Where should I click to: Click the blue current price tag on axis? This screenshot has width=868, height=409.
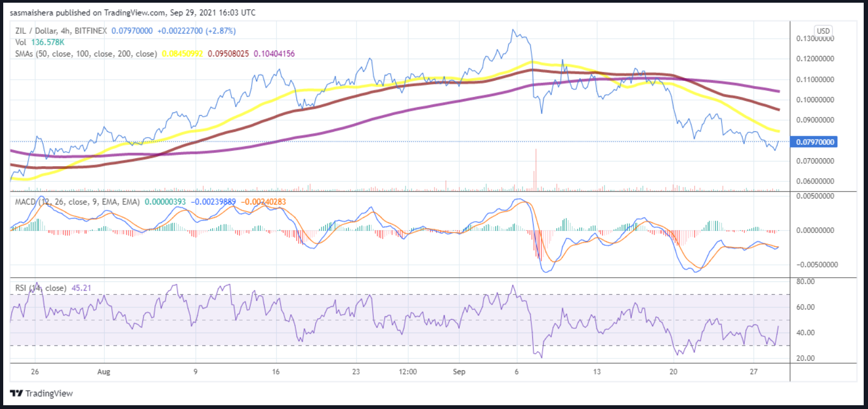click(x=814, y=142)
